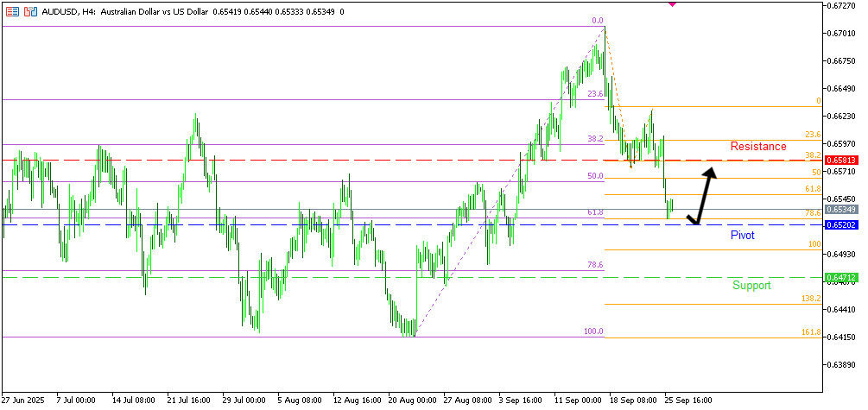Select the red 0.65813 resistance price tag

[840, 161]
